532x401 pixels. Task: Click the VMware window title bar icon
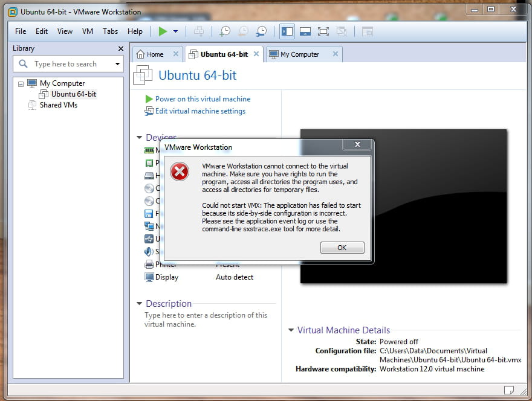[x=13, y=12]
